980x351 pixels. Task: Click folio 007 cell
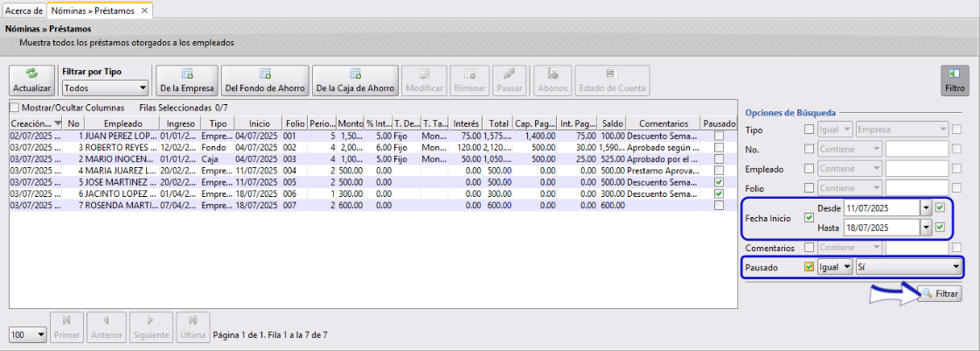[x=295, y=205]
